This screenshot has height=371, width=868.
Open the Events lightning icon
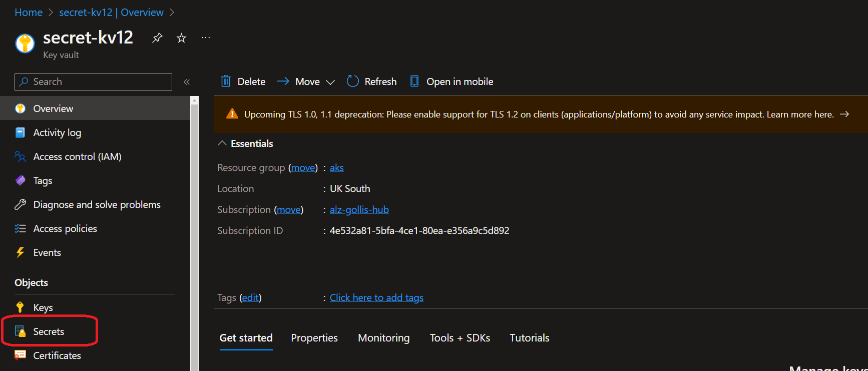[20, 252]
